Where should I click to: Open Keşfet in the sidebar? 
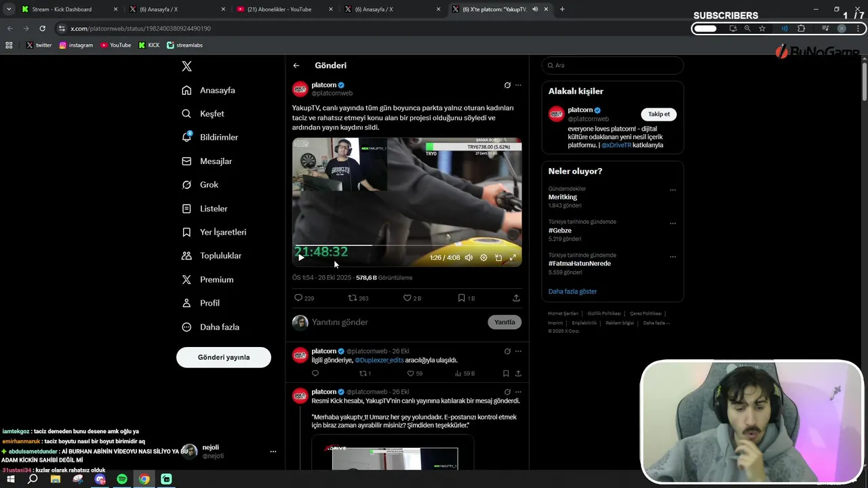point(203,114)
